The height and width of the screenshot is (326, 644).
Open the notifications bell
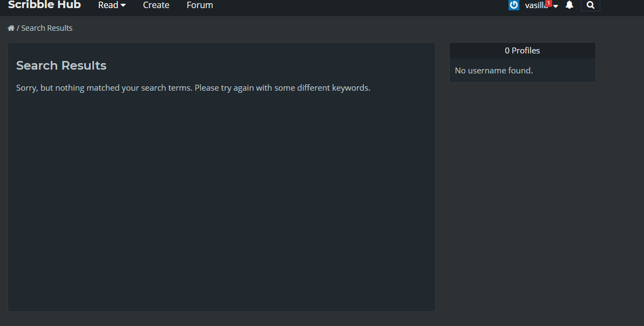point(569,5)
